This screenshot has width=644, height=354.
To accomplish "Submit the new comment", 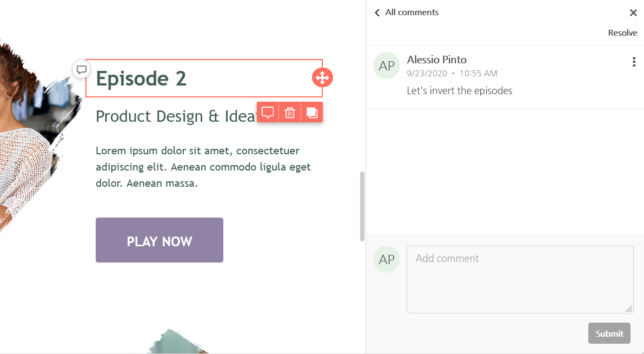I will [x=609, y=333].
